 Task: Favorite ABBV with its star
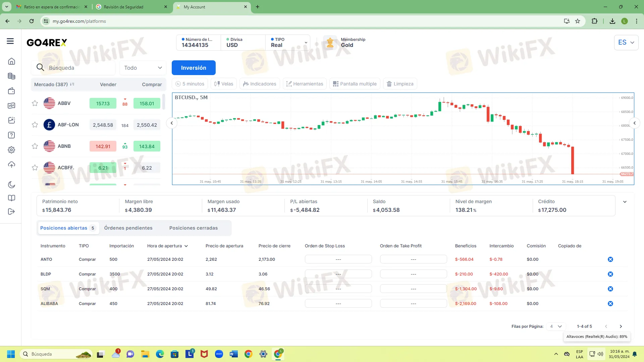(x=35, y=103)
